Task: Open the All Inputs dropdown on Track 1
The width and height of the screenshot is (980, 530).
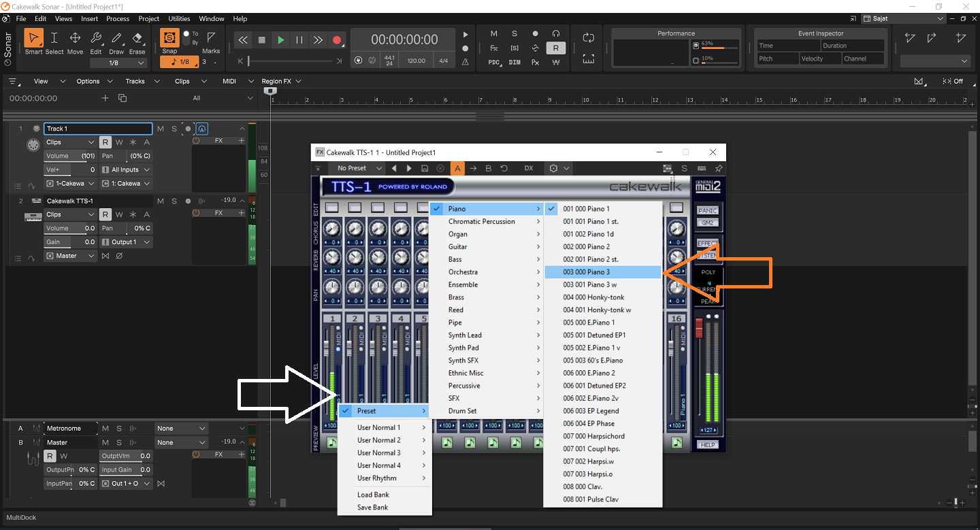Action: 127,170
